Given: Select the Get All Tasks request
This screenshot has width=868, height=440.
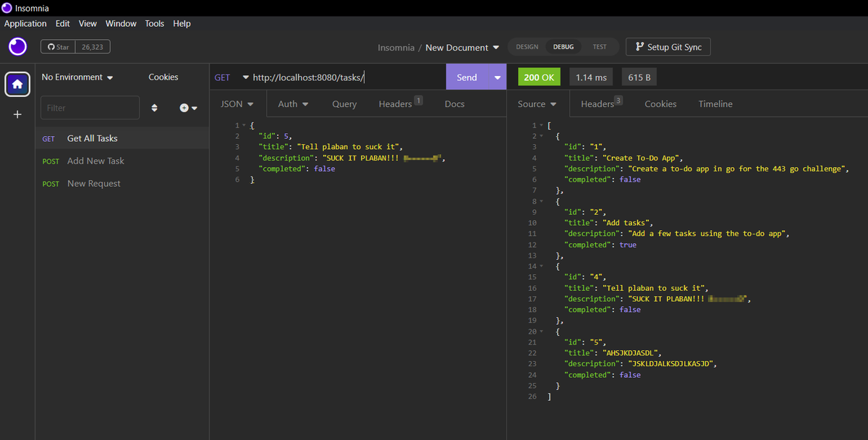Looking at the screenshot, I should [x=122, y=138].
